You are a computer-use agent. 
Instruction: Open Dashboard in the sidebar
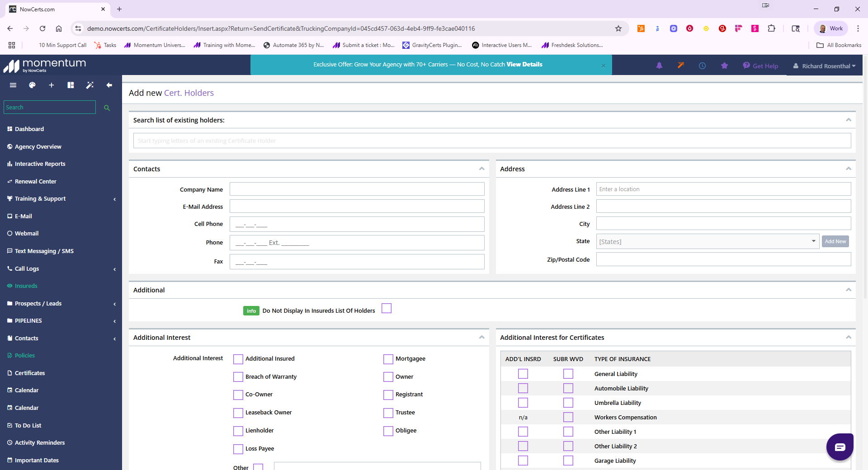coord(29,129)
